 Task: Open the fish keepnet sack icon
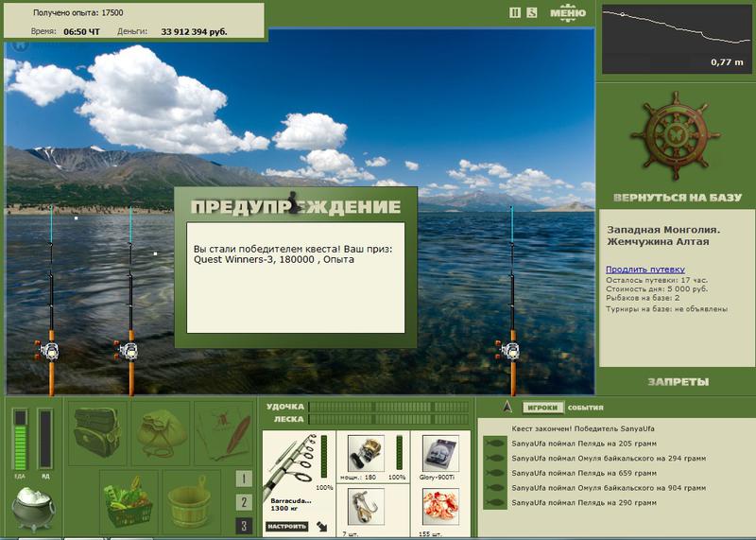click(161, 433)
